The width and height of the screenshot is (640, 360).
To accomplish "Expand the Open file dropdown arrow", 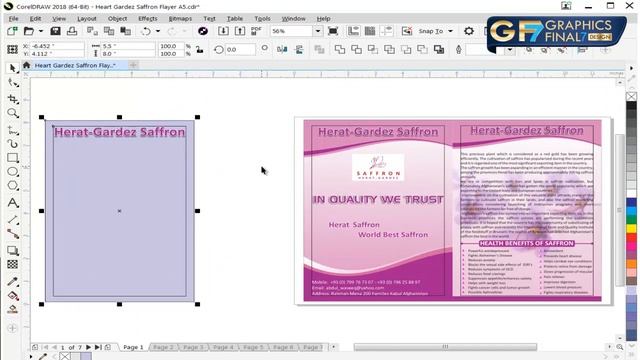I will pyautogui.click(x=41, y=31).
